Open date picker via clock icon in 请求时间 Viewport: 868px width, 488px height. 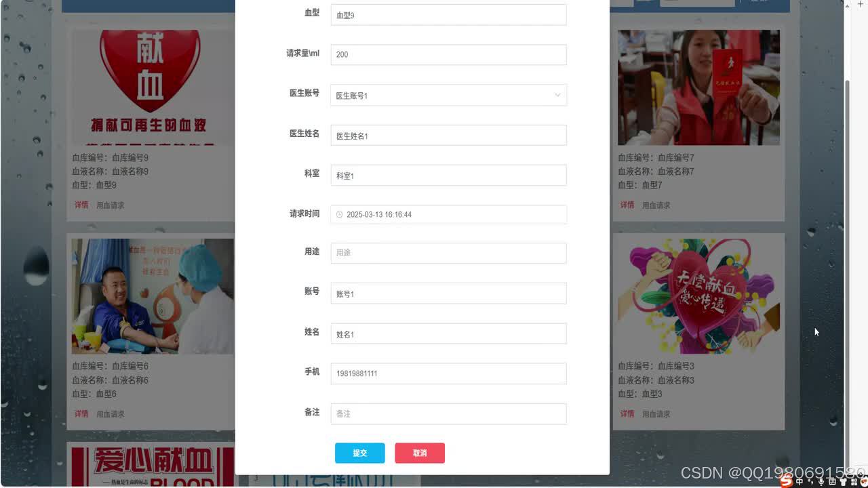point(339,214)
